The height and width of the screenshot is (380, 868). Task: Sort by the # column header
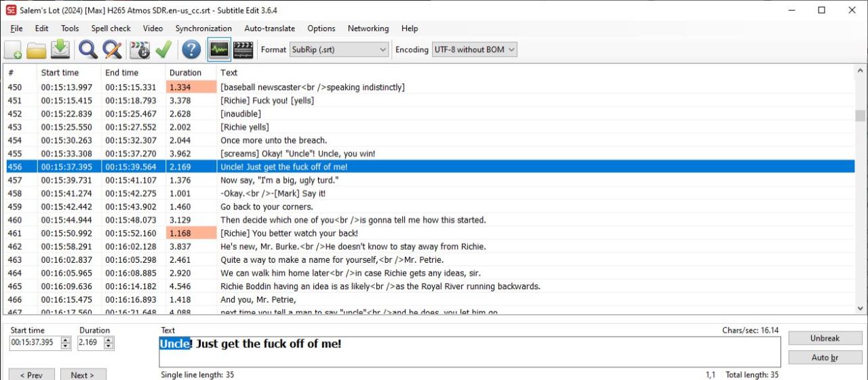(x=20, y=72)
